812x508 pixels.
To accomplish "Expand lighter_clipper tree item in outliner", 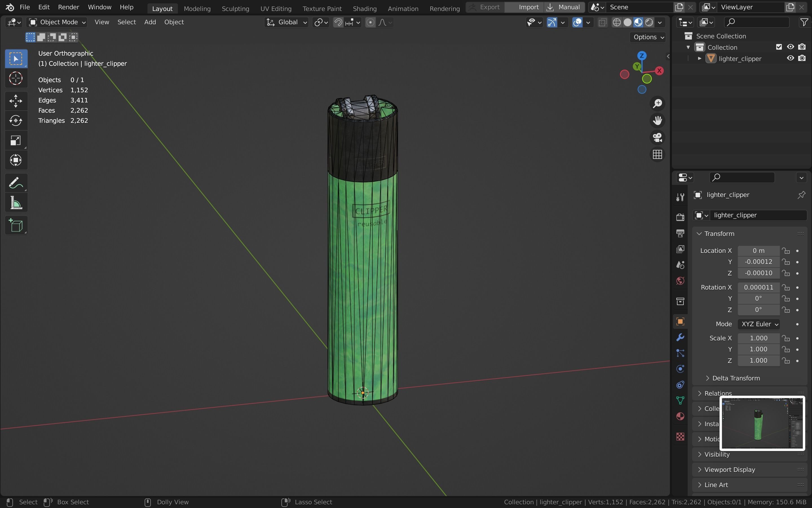I will [x=700, y=58].
